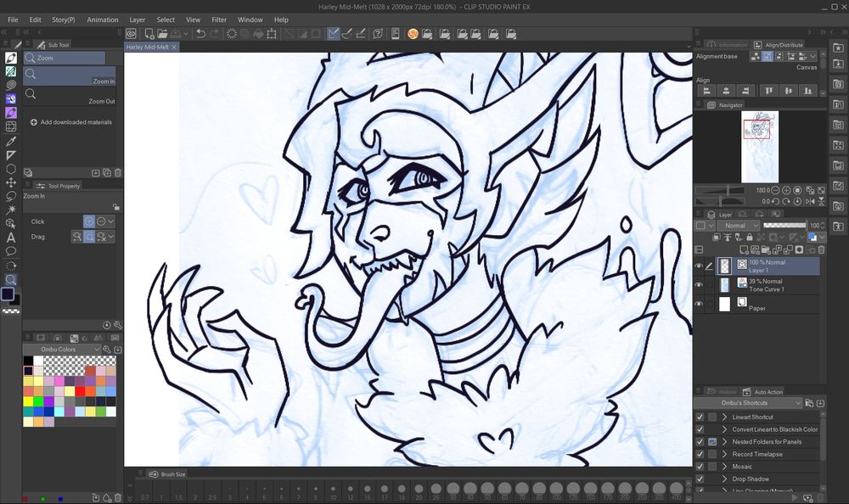The height and width of the screenshot is (504, 849).
Task: Open the Normal blending mode dropdown
Action: click(x=739, y=225)
